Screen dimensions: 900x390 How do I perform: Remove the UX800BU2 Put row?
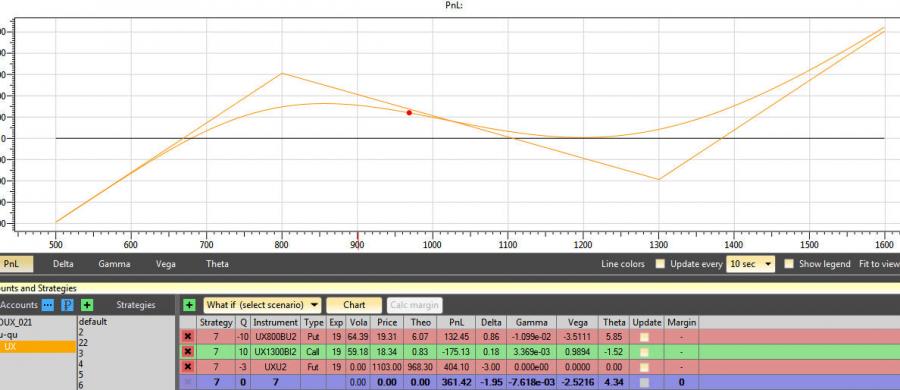click(x=188, y=337)
